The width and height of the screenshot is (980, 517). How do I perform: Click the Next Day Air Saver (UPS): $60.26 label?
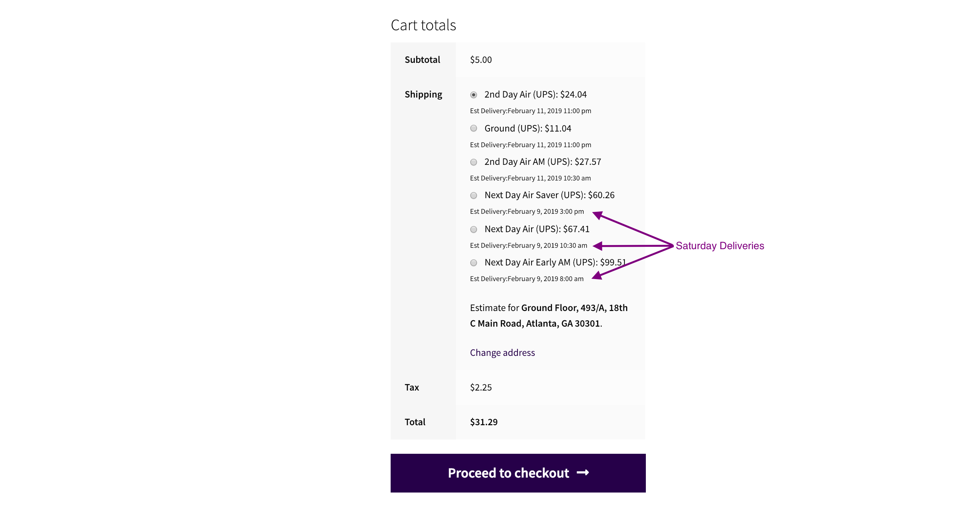[x=549, y=195]
